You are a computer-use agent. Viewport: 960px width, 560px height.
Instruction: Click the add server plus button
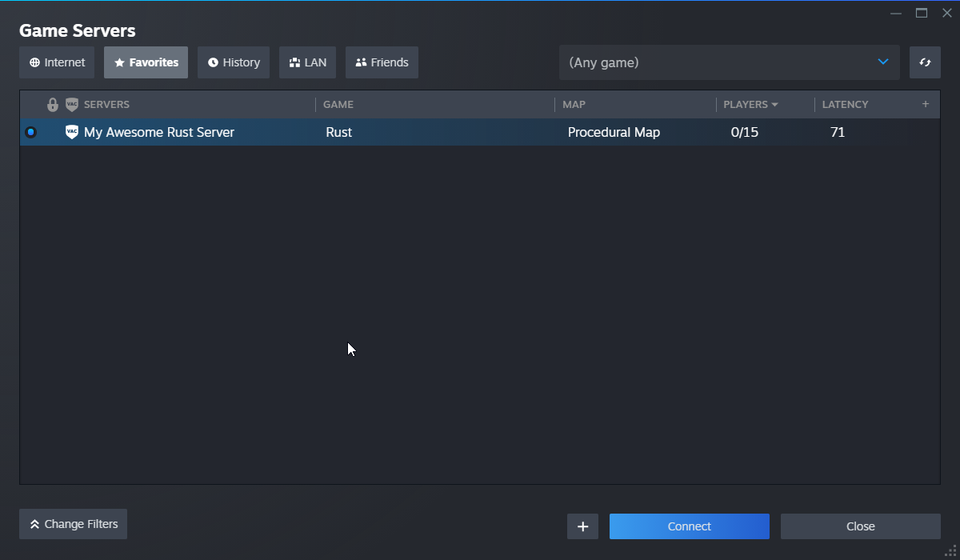582,526
